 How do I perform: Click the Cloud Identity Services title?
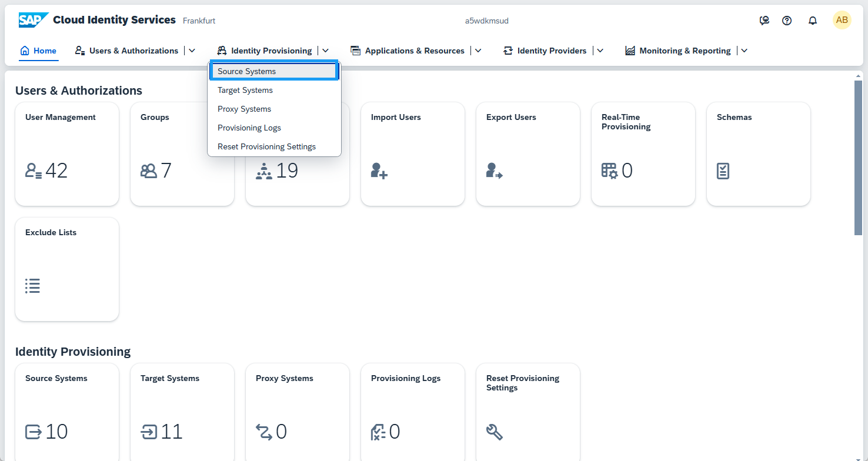point(114,19)
